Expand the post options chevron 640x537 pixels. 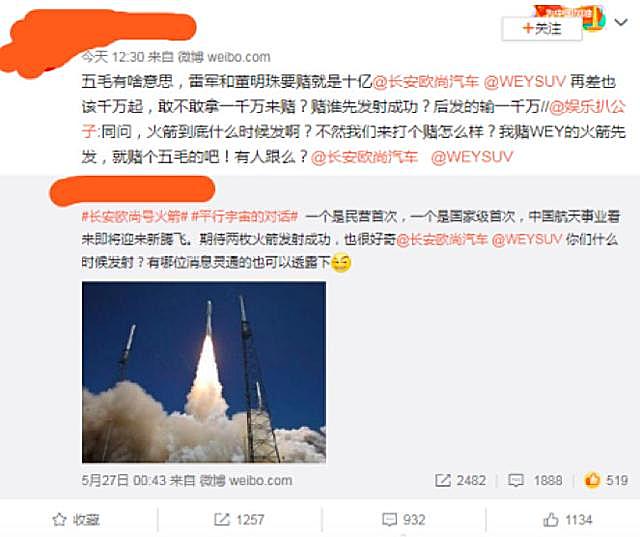point(621,22)
